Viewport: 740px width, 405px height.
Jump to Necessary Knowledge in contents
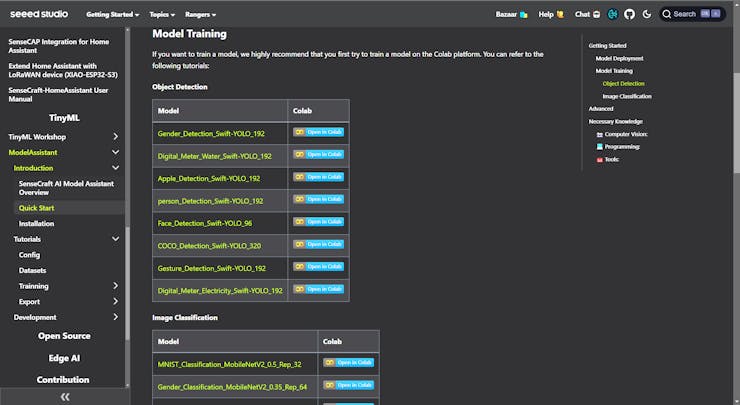615,121
